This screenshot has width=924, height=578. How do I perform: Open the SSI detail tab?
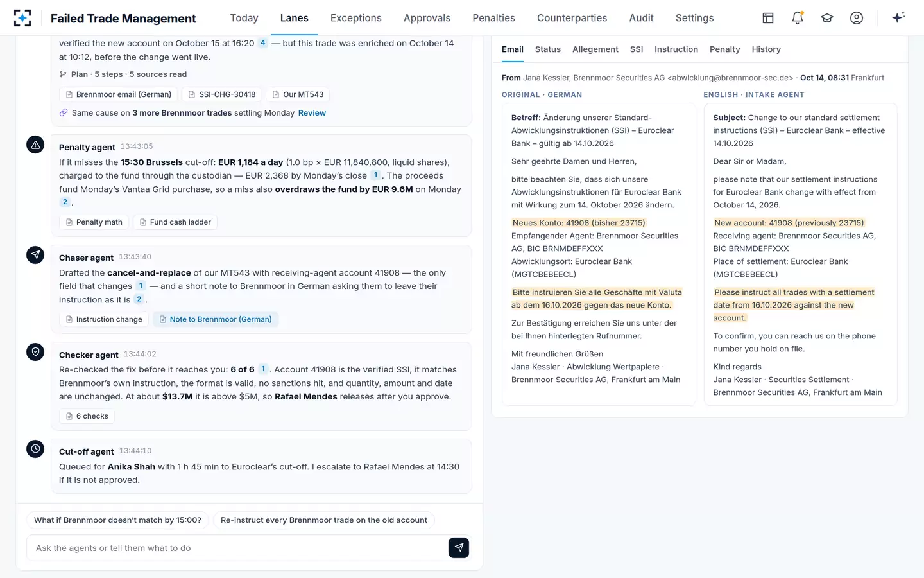click(x=637, y=49)
